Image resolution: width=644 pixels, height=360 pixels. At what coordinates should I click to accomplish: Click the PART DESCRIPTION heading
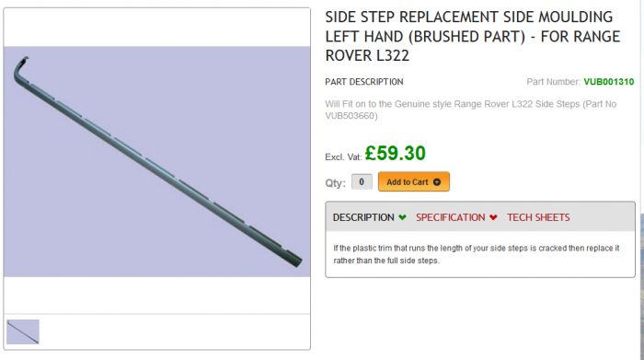(364, 82)
